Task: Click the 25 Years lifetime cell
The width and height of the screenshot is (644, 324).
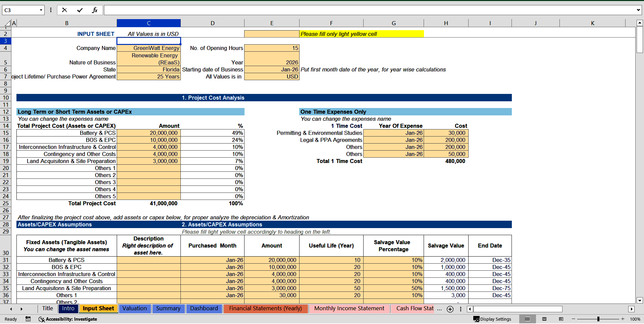Action: 149,76
